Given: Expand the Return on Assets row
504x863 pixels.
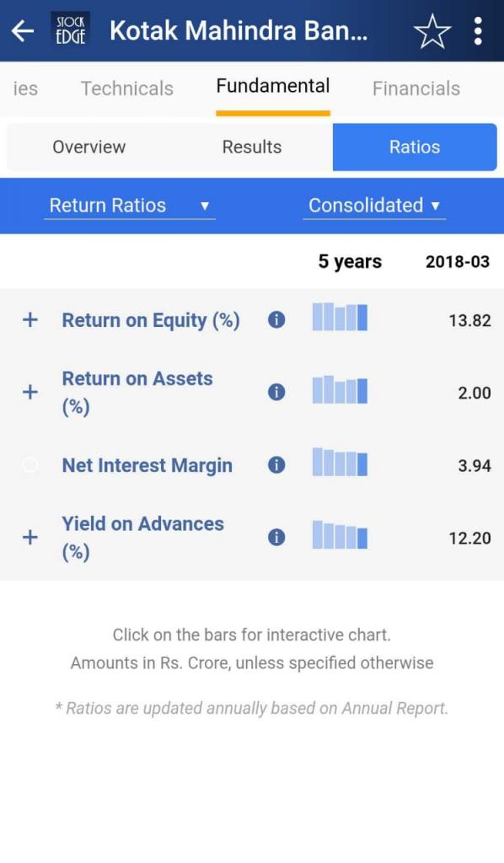Looking at the screenshot, I should [30, 392].
